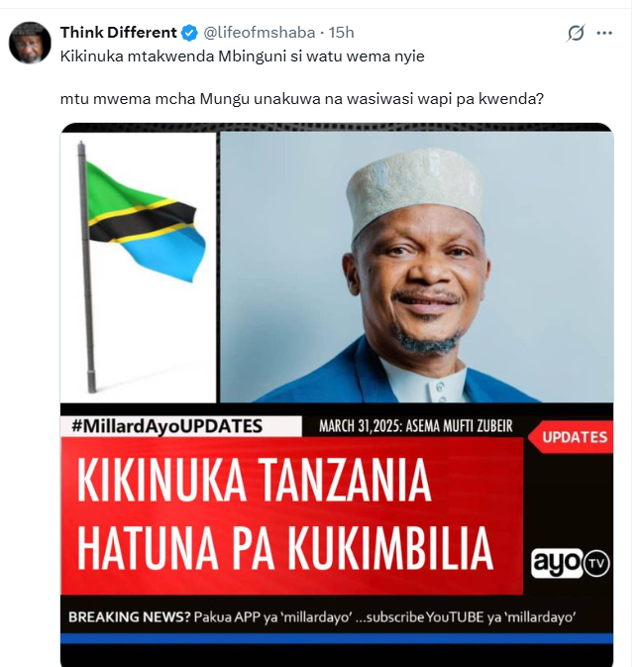Click the Grok explain-post icon
Image resolution: width=644 pixels, height=667 pixels.
(576, 33)
